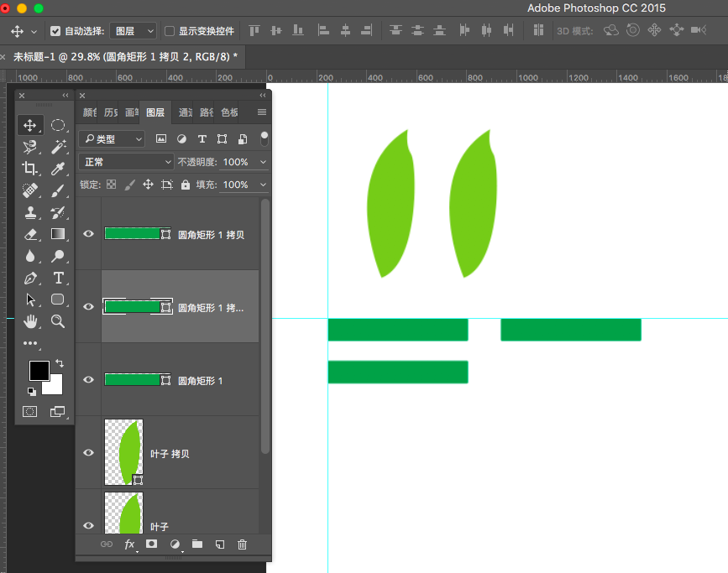This screenshot has width=728, height=573.
Task: Select the History Brush tool
Action: pos(58,212)
